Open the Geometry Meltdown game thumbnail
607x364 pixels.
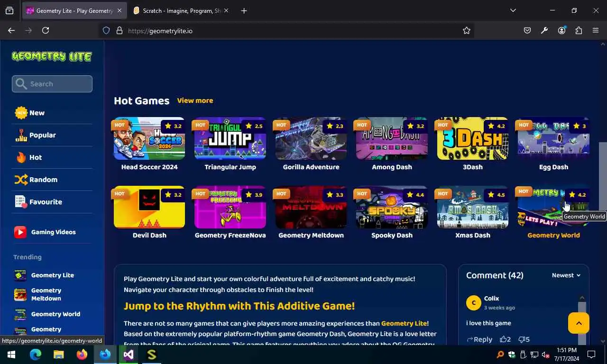pyautogui.click(x=311, y=207)
